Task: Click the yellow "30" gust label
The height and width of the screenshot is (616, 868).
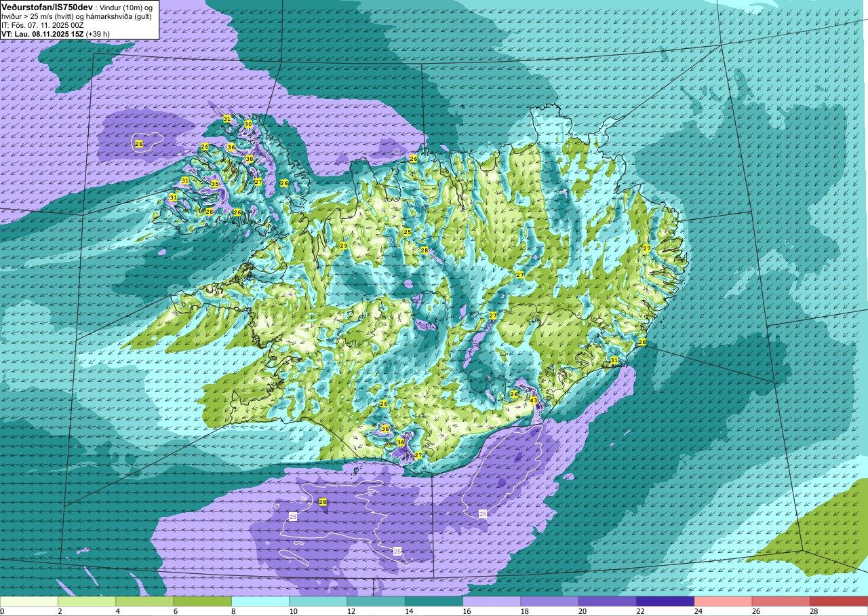Action: [x=248, y=125]
